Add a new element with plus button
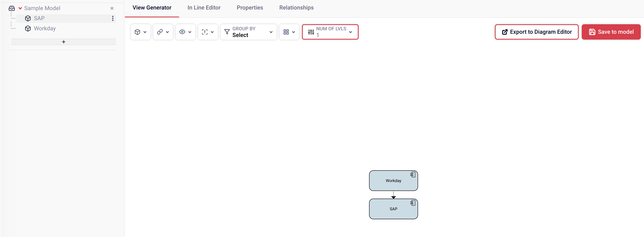 click(x=63, y=42)
